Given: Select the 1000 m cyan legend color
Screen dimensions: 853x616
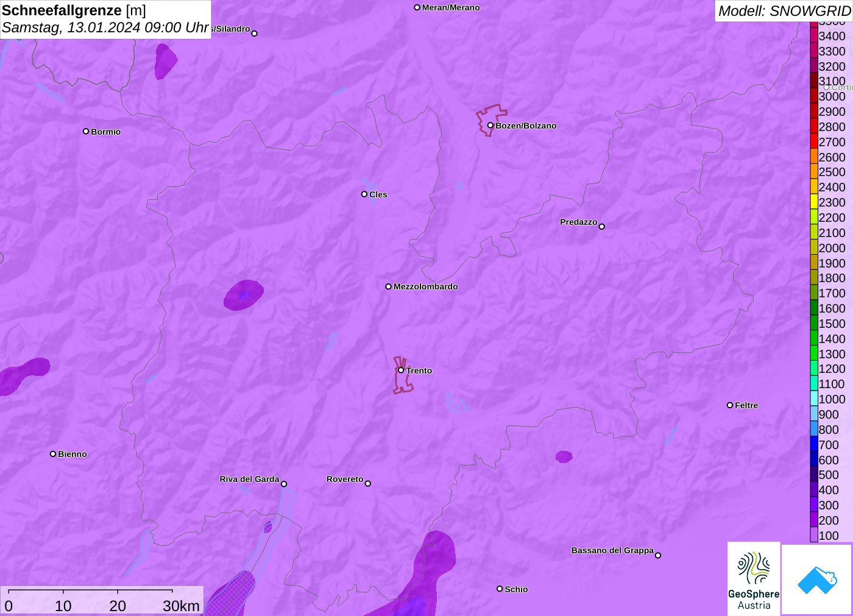Looking at the screenshot, I should [x=814, y=399].
